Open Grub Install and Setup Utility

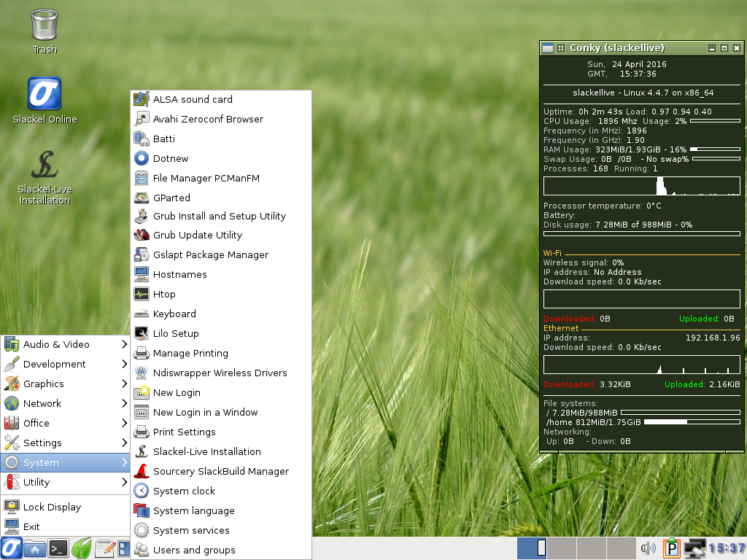221,216
